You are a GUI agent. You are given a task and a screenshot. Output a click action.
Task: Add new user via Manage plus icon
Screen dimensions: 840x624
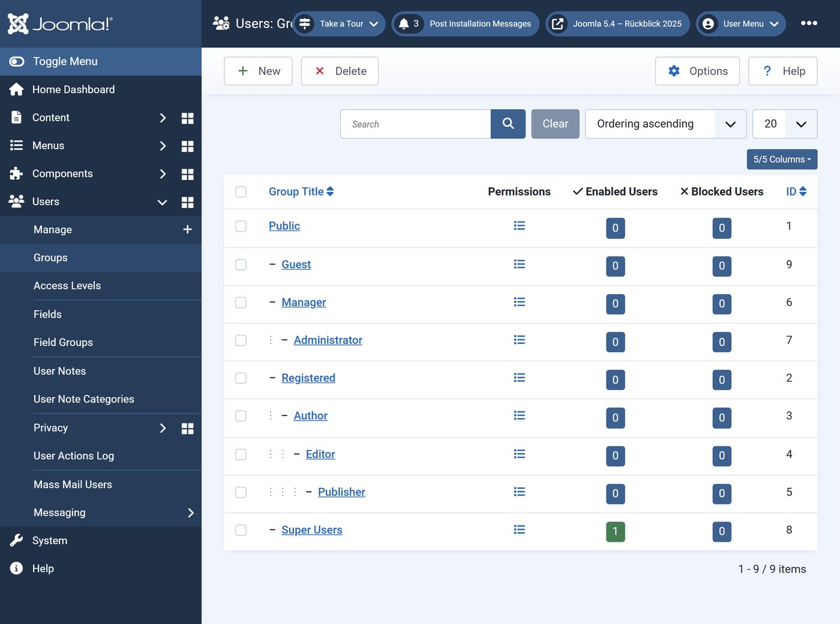[187, 229]
